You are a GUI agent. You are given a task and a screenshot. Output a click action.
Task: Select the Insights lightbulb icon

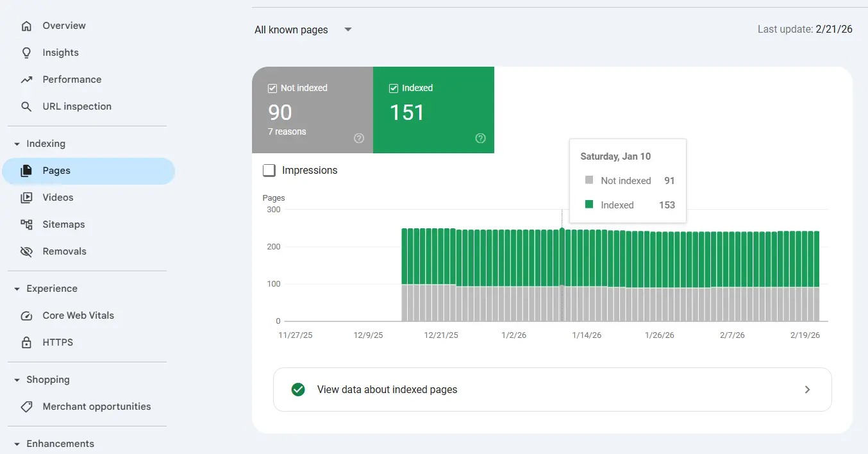tap(26, 53)
